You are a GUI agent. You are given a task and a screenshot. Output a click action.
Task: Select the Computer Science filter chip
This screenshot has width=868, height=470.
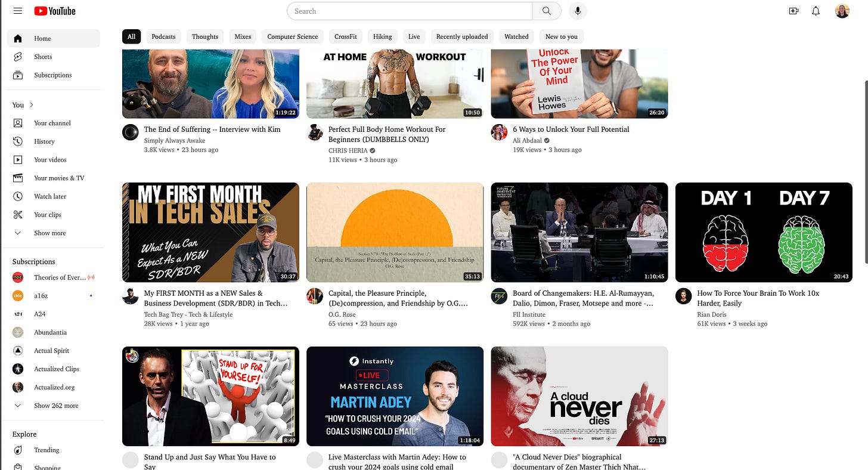coord(293,36)
